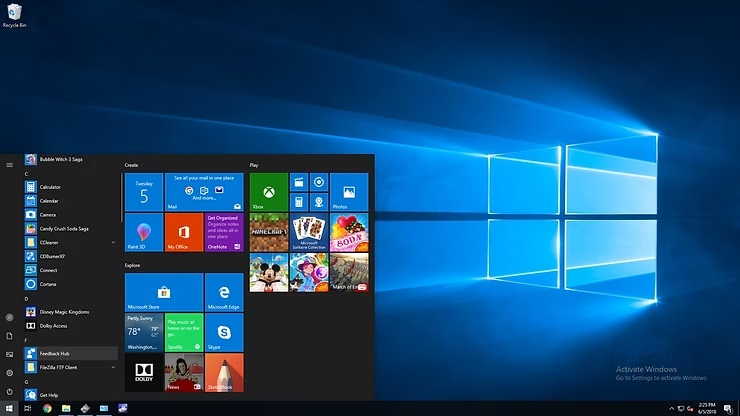Open the March of Empires tile
The width and height of the screenshot is (740, 416).
tap(349, 272)
